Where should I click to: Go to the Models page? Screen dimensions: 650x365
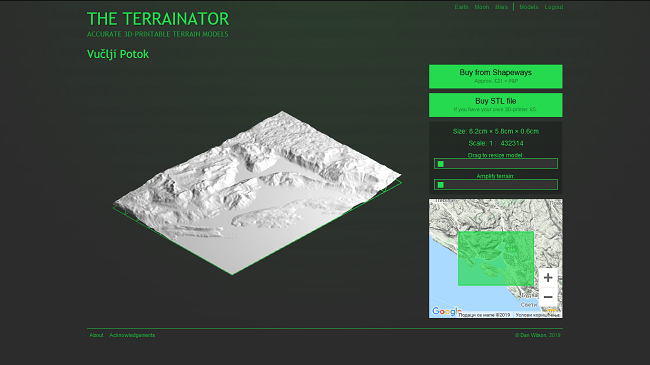click(529, 7)
